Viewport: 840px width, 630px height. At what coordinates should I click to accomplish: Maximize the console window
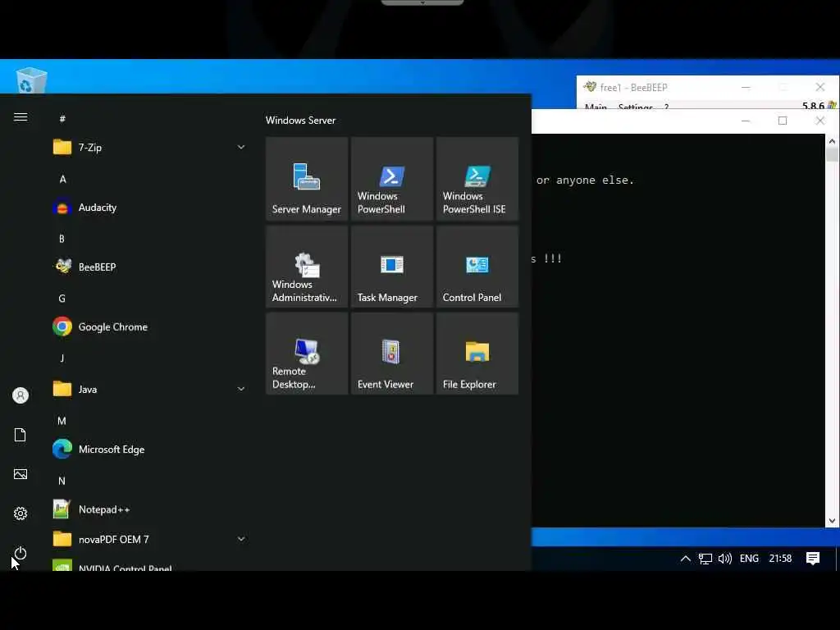point(783,121)
